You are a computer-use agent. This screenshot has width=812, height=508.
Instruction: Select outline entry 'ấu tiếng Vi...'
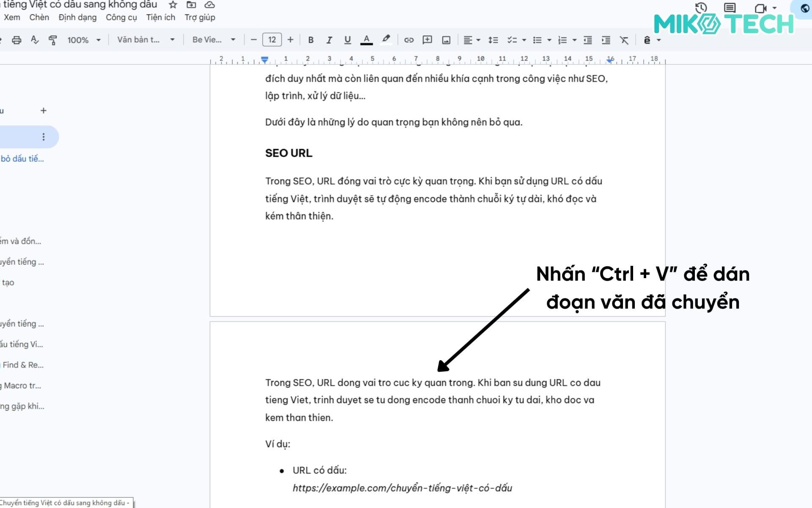[22, 344]
